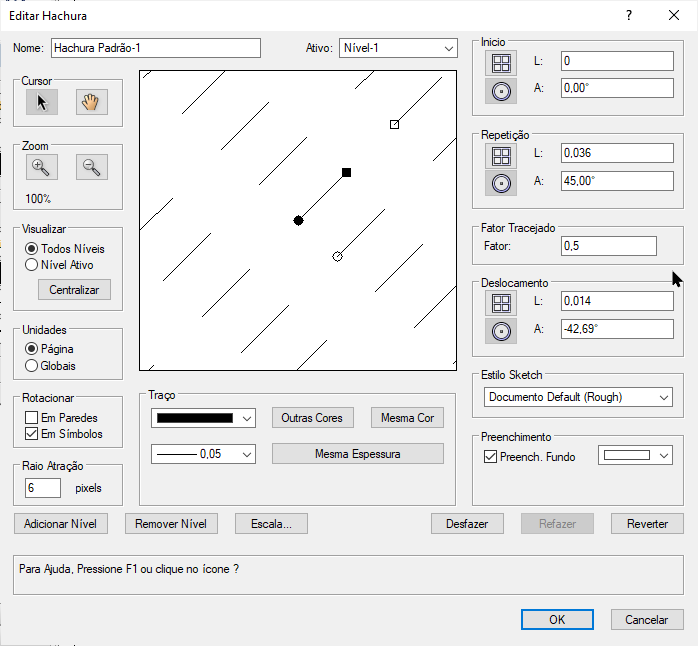Open the Ativo Nível-1 dropdown
Image resolution: width=698 pixels, height=646 pixels.
pyautogui.click(x=398, y=48)
